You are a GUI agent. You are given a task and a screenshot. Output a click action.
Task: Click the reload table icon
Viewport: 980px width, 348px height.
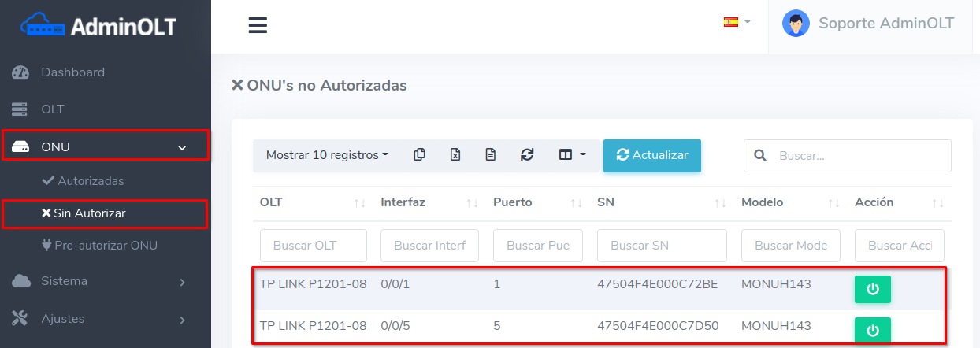coord(527,155)
